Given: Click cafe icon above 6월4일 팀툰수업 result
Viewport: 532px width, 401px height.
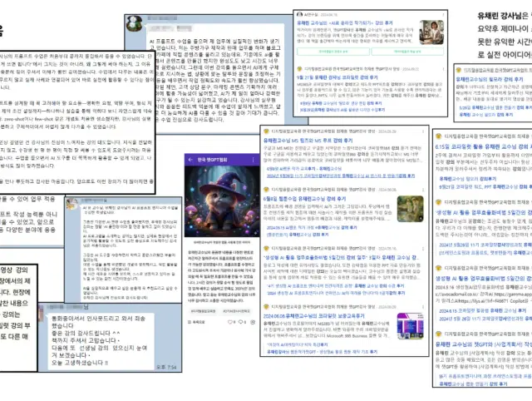Looking at the screenshot, I should point(266,190).
